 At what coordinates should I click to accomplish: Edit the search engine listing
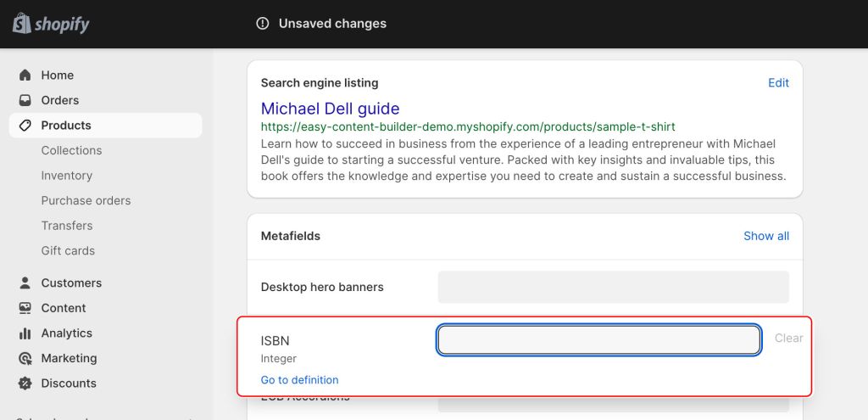click(x=778, y=83)
